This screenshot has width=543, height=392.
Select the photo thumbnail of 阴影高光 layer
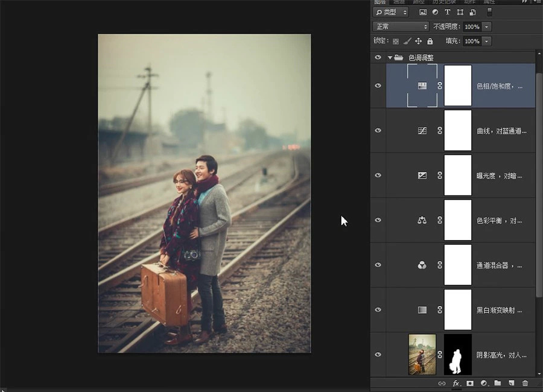click(422, 354)
